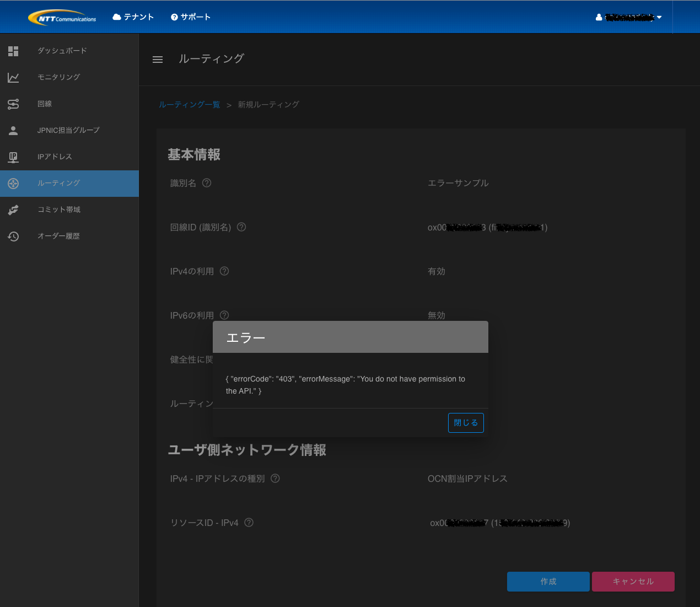Viewport: 700px width, 607px height.
Task: Show help for リソースID - IPv4
Action: pos(249,522)
